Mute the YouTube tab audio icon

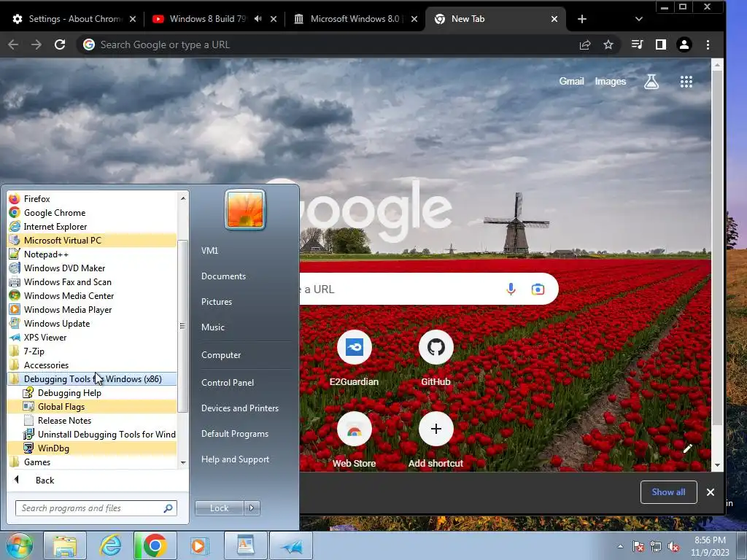tap(258, 19)
